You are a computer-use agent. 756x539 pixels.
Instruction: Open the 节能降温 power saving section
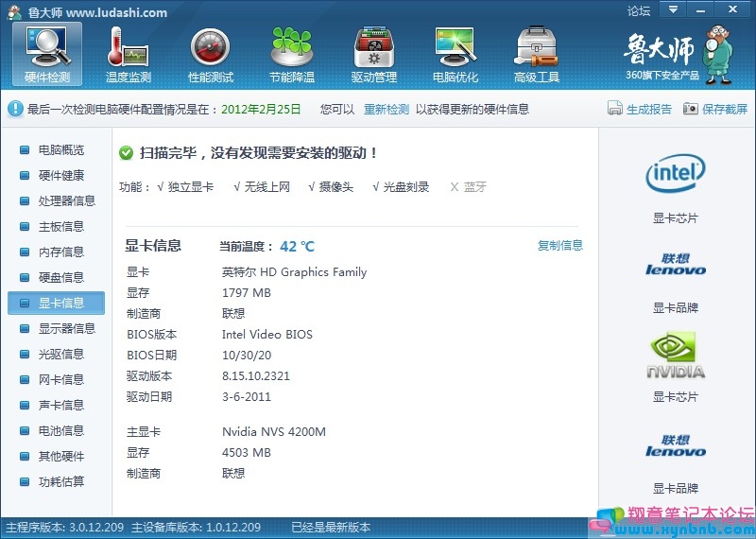[x=292, y=54]
